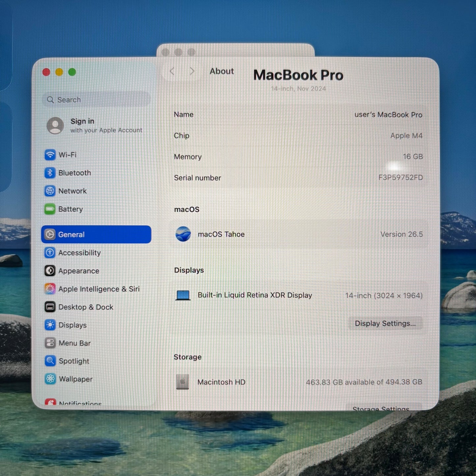Click the search magnifying glass icon
Image resolution: width=476 pixels, height=476 pixels.
coord(50,100)
